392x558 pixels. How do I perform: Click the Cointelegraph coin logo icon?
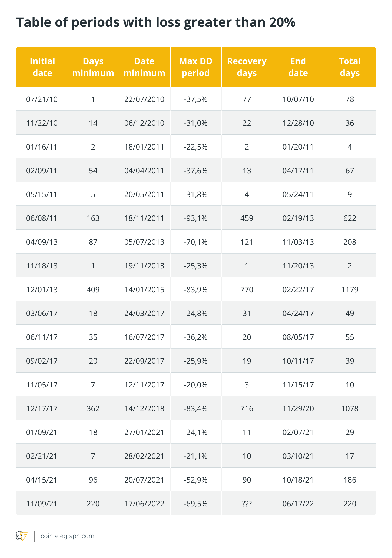tap(22, 536)
